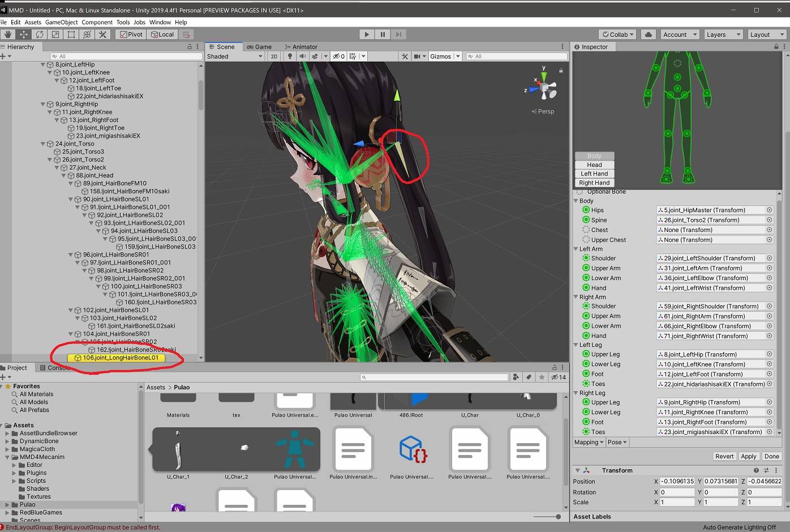Click the Revert button
Screen dimensions: 790x532
point(724,456)
